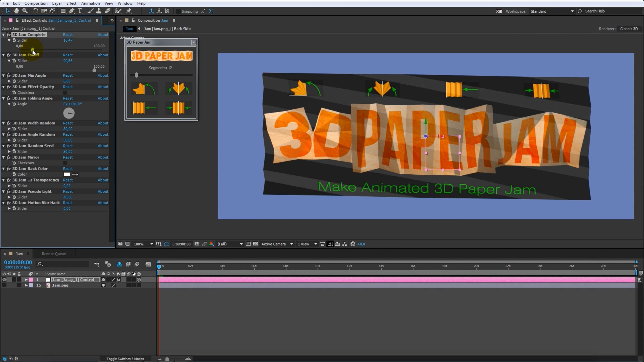644x362 pixels.
Task: Click the 3D Jam Back Color swatch
Action: pyautogui.click(x=67, y=174)
